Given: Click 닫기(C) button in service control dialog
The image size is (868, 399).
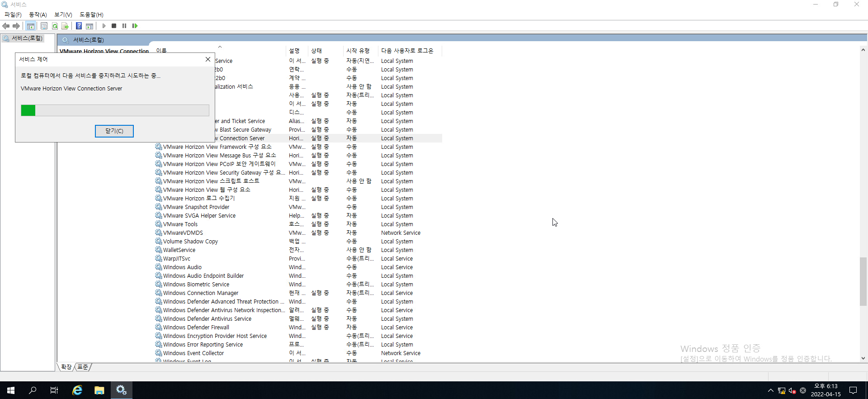Looking at the screenshot, I should point(114,131).
